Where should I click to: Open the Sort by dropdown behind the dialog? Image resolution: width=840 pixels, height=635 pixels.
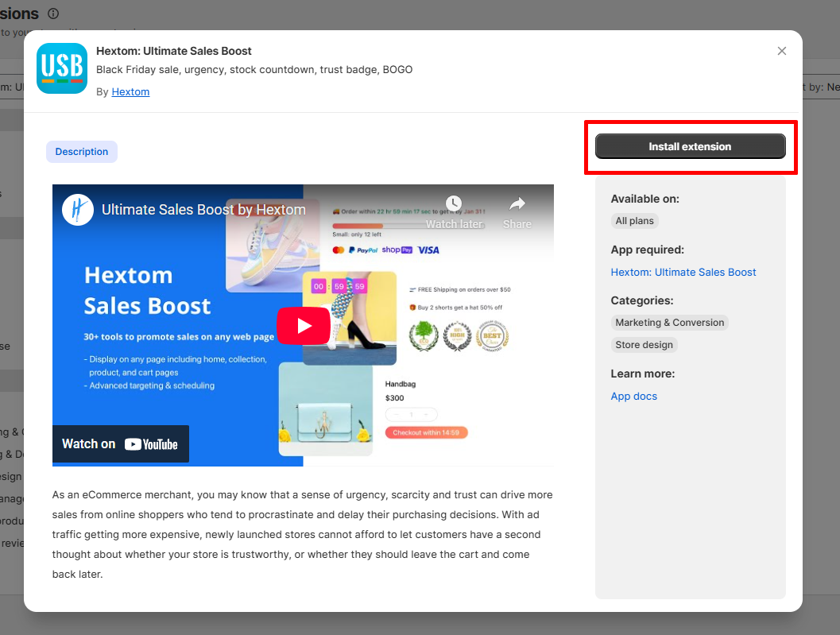(823, 87)
